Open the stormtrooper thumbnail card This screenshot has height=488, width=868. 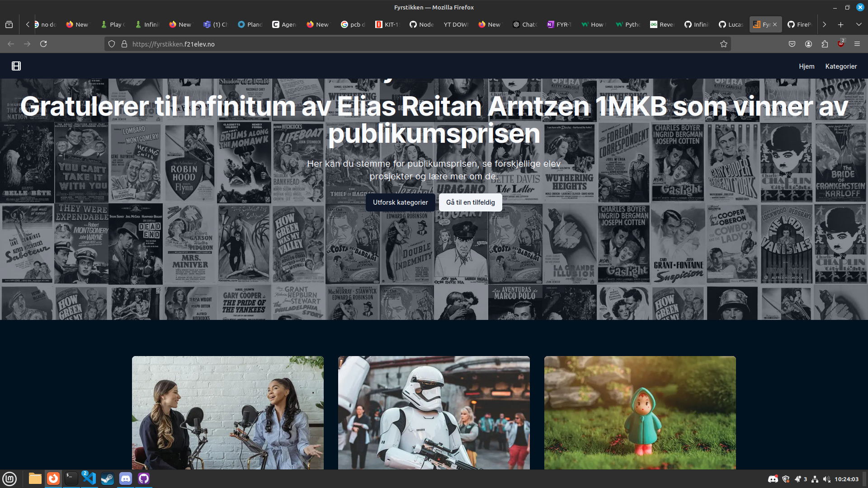tap(434, 413)
